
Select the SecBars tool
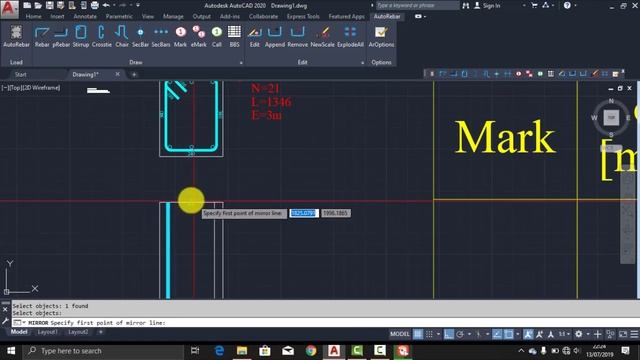(161, 37)
